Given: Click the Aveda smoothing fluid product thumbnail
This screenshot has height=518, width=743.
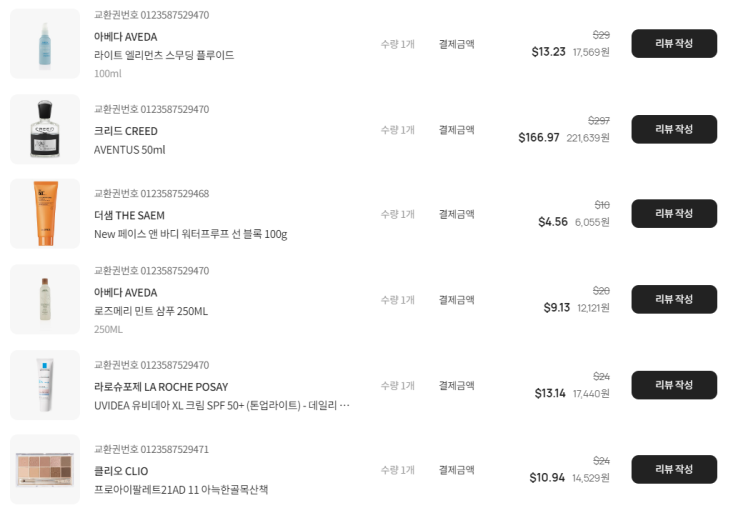Looking at the screenshot, I should click(45, 44).
